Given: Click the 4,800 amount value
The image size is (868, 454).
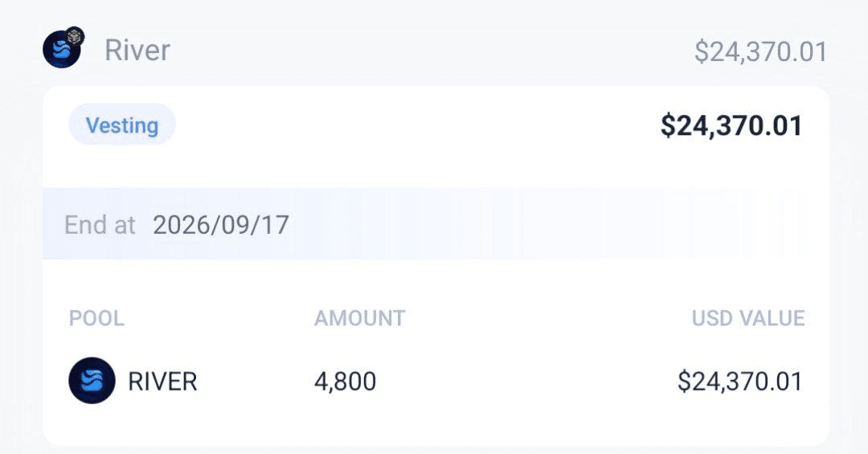Looking at the screenshot, I should [345, 381].
